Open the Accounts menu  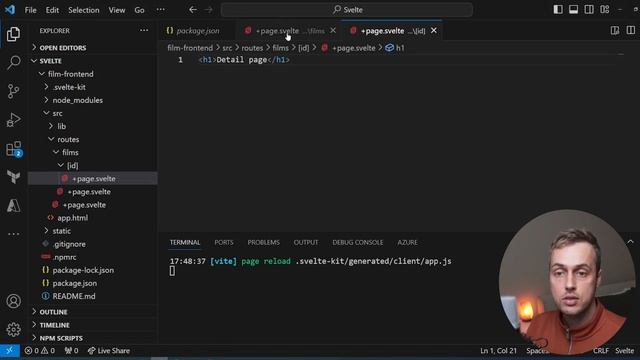(x=13, y=301)
